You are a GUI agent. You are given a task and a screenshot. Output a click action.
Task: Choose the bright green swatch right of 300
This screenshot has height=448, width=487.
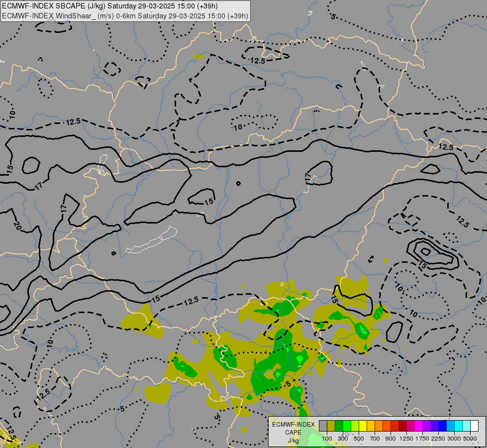[347, 426]
